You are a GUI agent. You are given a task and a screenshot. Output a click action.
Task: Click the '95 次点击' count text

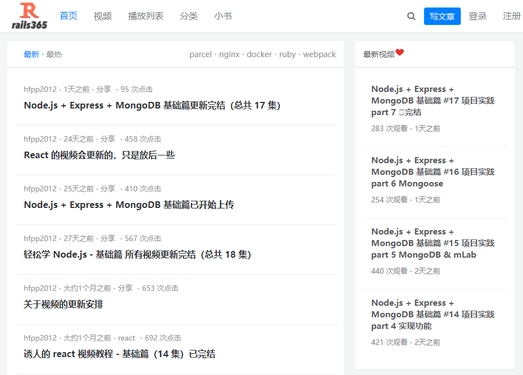tap(136, 89)
